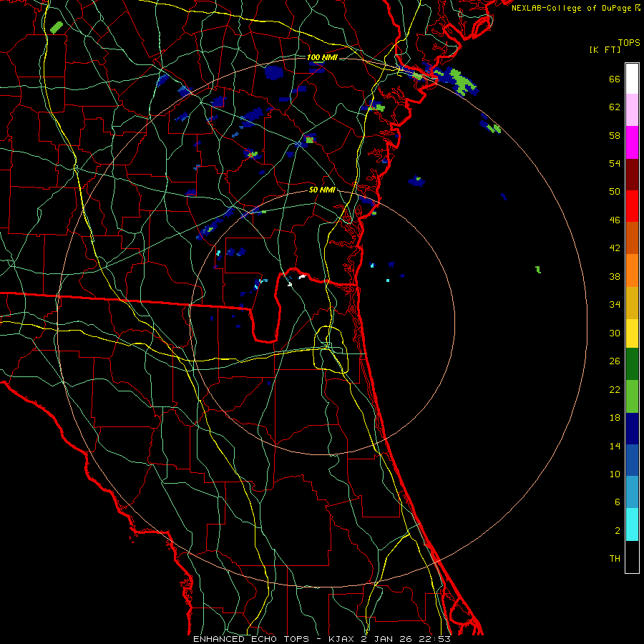The image size is (644, 644).
Task: Click the 6 label on the legend
Action: point(618,502)
